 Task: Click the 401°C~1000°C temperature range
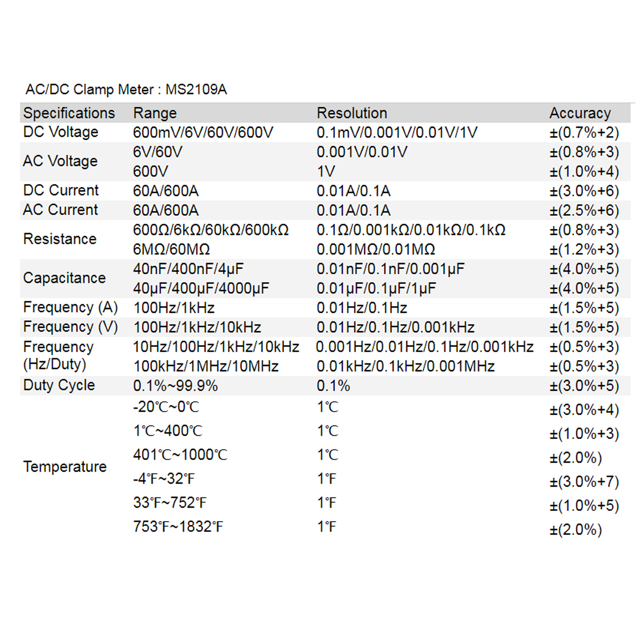[x=180, y=455]
